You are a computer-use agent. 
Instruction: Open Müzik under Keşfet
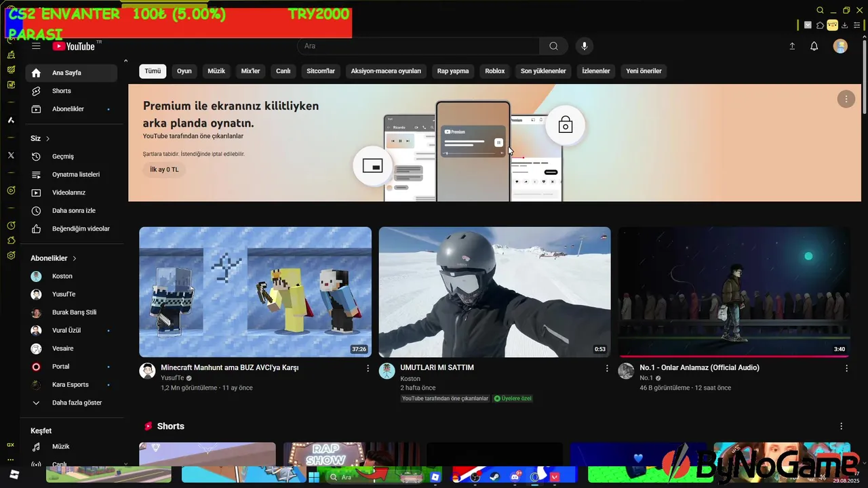[71, 447]
